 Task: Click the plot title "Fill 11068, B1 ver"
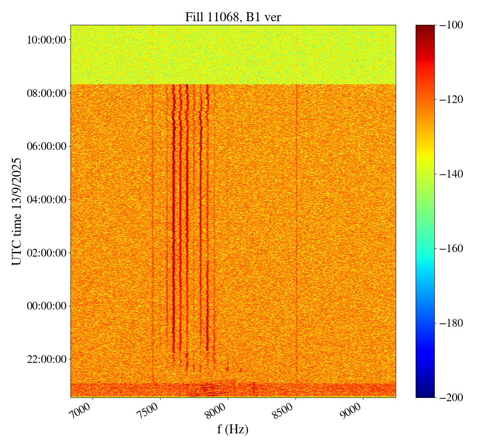pos(233,17)
